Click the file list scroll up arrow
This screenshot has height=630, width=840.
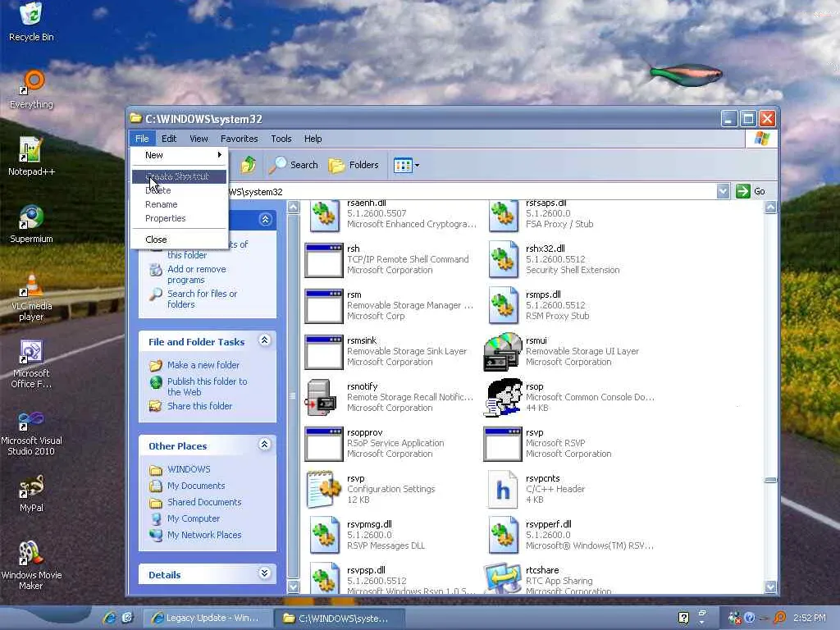coord(770,208)
